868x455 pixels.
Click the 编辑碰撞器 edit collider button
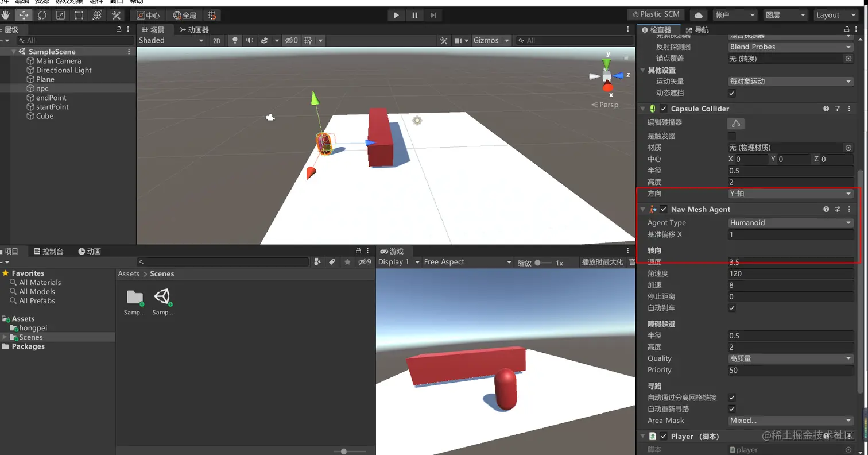(x=736, y=123)
